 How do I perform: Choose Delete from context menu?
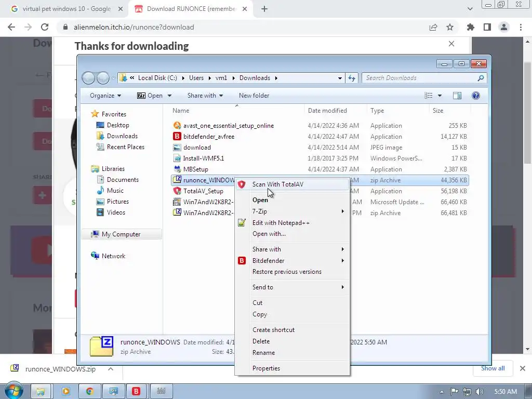[292, 341]
